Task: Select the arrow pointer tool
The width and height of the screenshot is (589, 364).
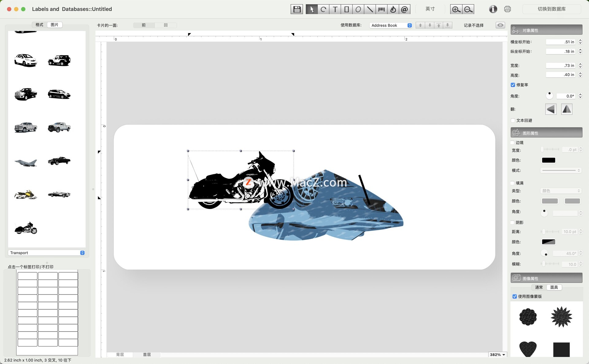Action: click(x=311, y=9)
